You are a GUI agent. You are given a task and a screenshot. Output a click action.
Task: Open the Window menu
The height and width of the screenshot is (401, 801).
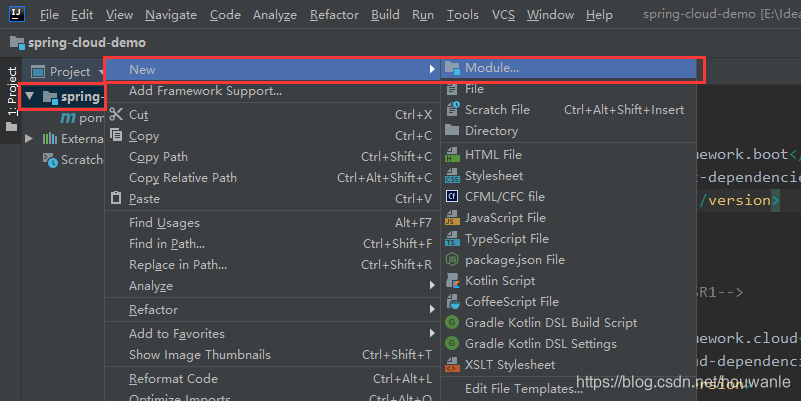point(550,15)
